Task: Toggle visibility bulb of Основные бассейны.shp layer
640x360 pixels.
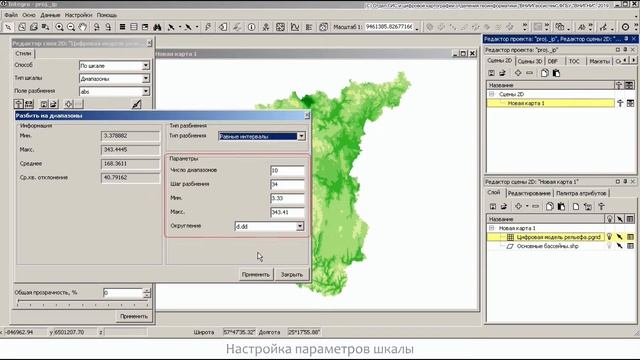Action: [609, 246]
